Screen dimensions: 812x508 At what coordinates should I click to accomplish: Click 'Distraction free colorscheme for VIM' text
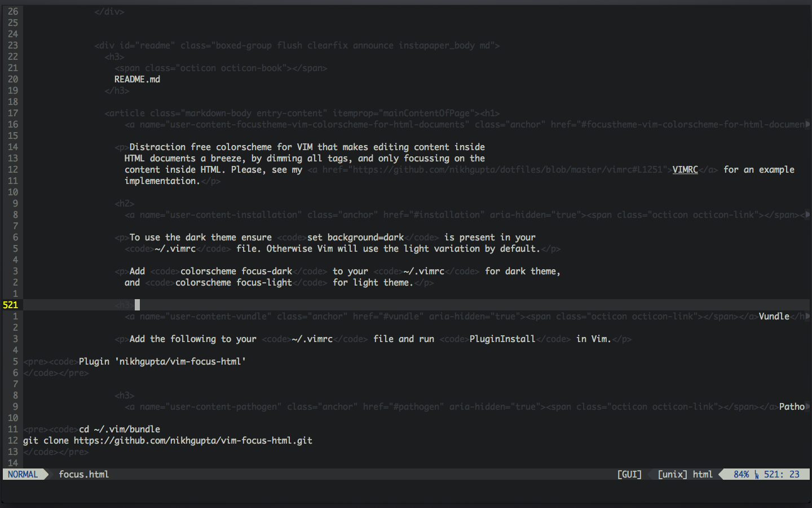(x=221, y=147)
